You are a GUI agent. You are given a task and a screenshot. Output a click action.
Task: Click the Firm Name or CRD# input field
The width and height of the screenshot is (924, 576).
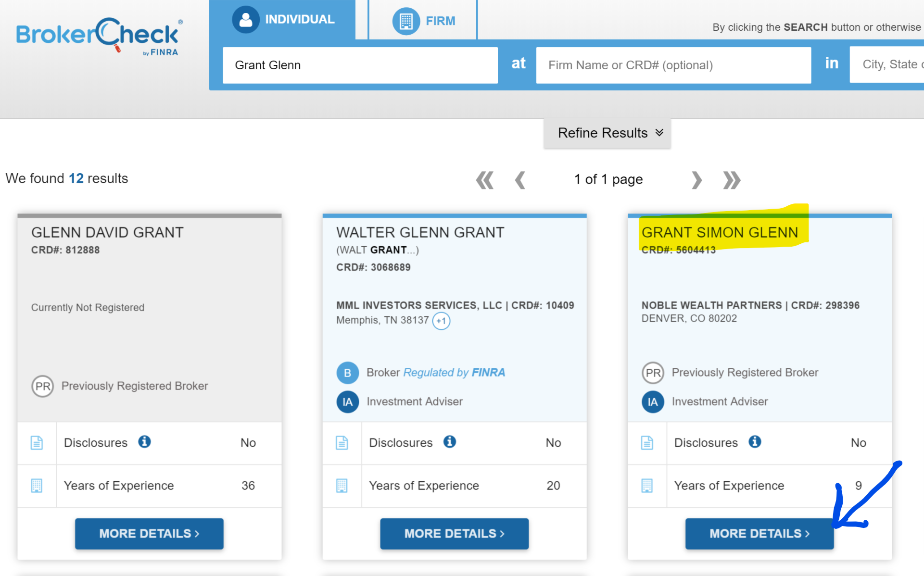tap(673, 65)
